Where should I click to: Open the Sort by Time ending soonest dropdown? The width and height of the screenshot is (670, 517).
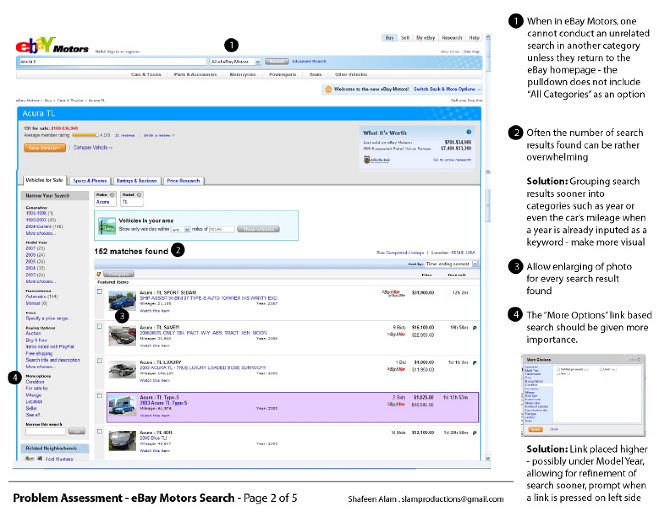click(451, 264)
